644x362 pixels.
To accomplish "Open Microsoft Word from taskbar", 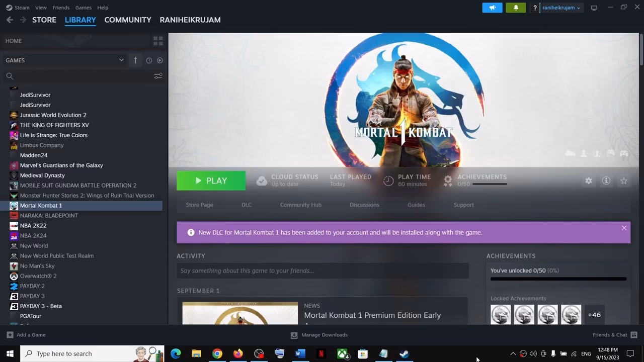I will click(x=300, y=353).
